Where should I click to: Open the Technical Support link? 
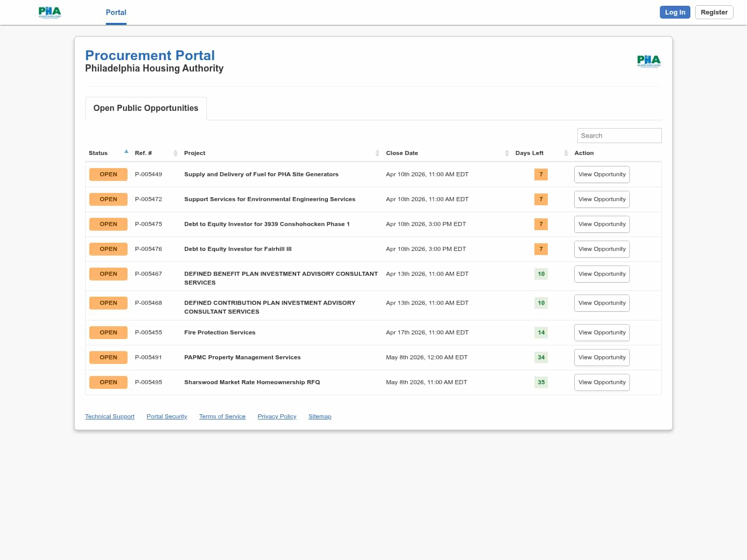(x=109, y=416)
